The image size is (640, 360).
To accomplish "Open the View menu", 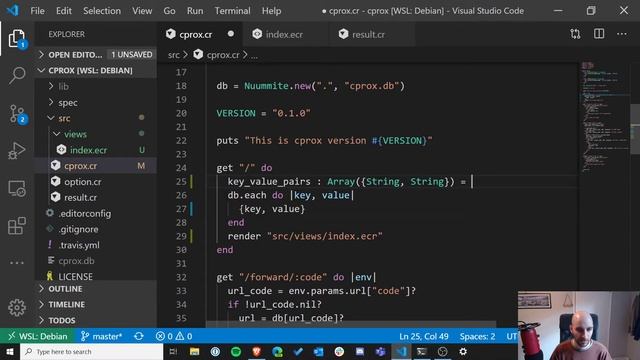I will (142, 11).
